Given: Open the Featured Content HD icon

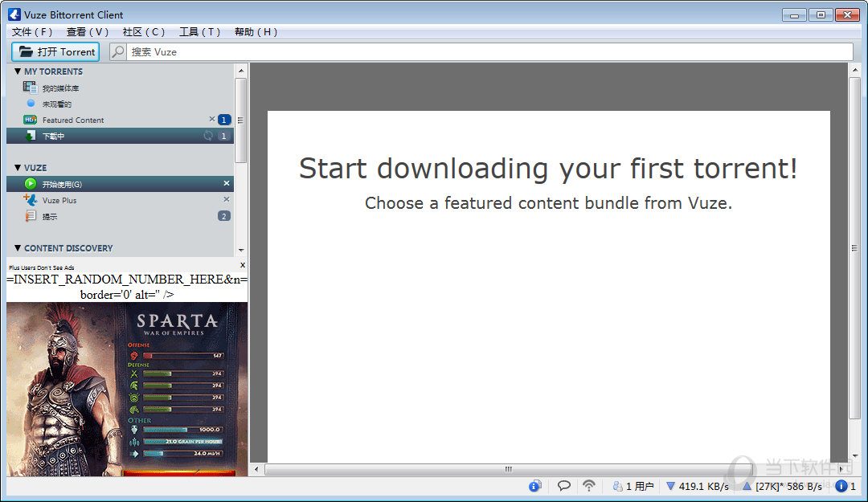Looking at the screenshot, I should tap(30, 120).
